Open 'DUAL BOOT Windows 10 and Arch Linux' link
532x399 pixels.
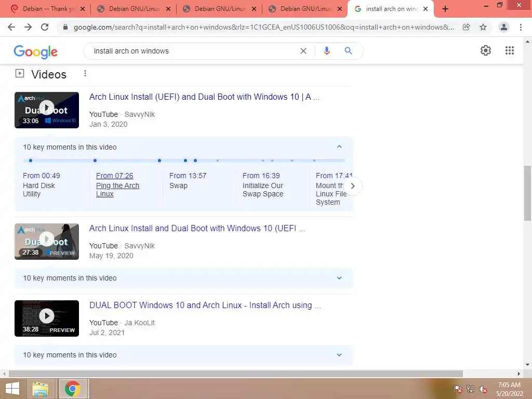[x=205, y=305]
